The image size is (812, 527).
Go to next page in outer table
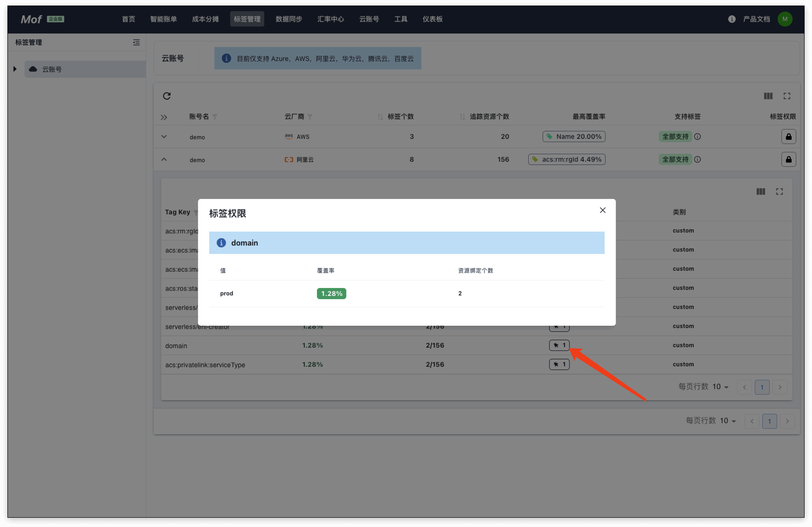(x=787, y=421)
